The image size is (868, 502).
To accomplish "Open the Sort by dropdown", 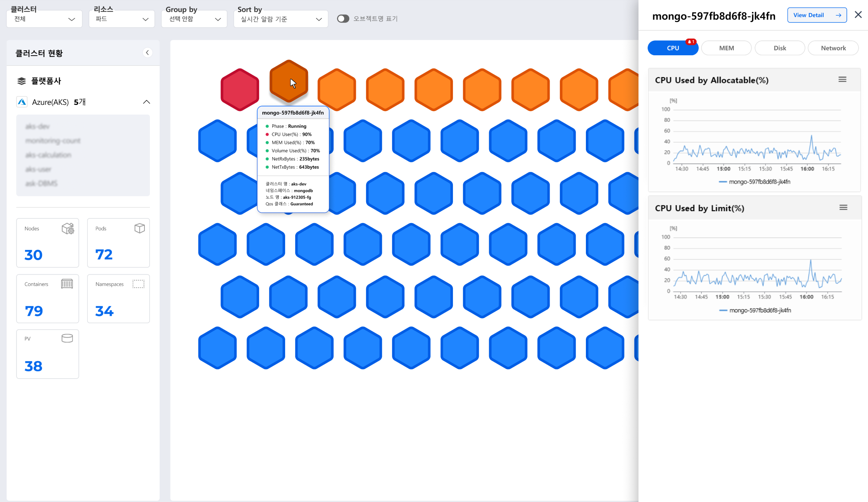I will (x=281, y=19).
